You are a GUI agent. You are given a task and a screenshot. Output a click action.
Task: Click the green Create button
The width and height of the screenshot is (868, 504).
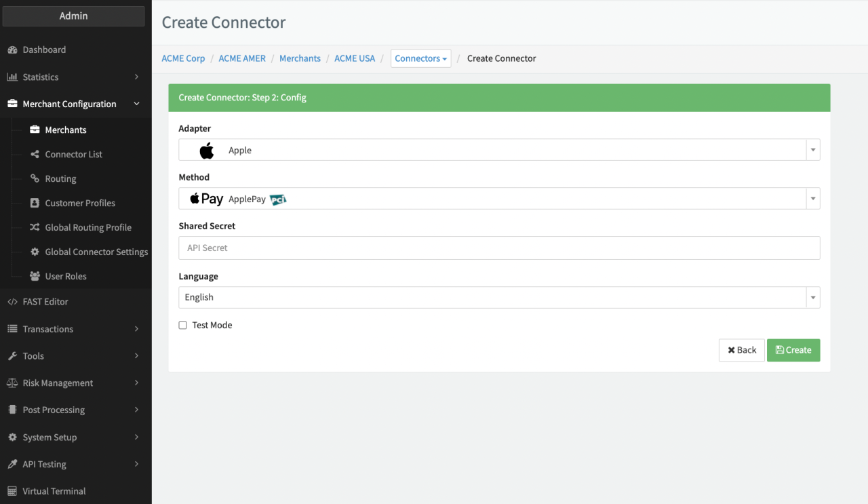click(x=793, y=350)
